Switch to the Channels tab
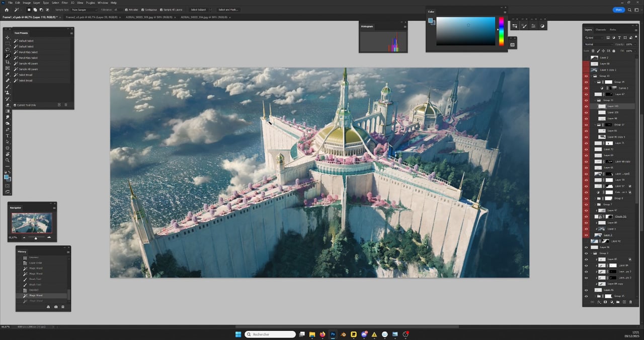Image resolution: width=644 pixels, height=340 pixels. [601, 30]
